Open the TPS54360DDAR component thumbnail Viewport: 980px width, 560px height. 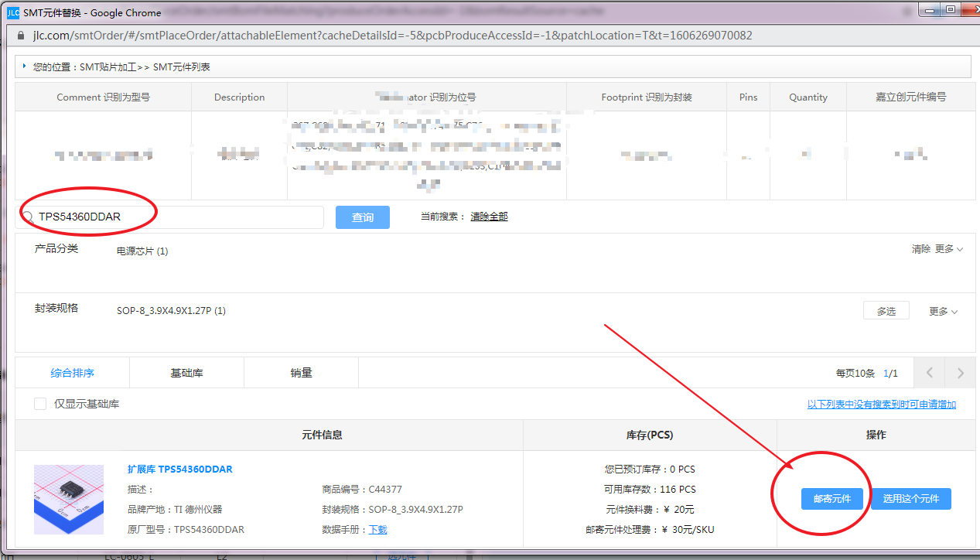(x=69, y=500)
